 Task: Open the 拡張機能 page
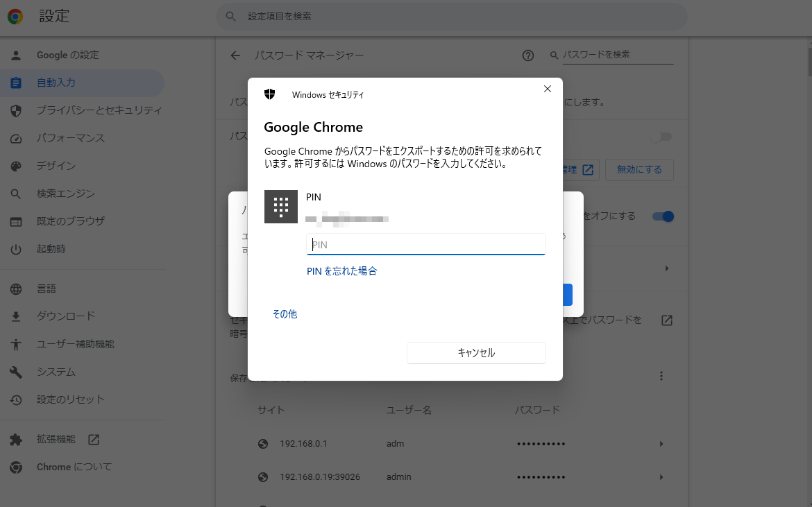pos(83,440)
